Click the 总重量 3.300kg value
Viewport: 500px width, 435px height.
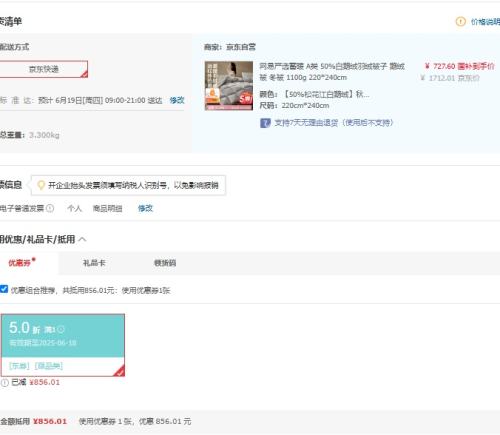tap(44, 135)
